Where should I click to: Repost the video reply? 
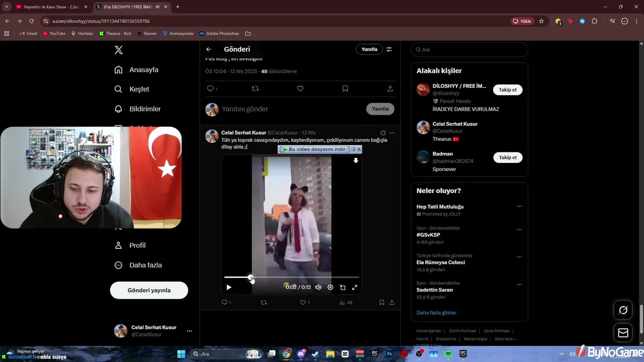tap(264, 303)
